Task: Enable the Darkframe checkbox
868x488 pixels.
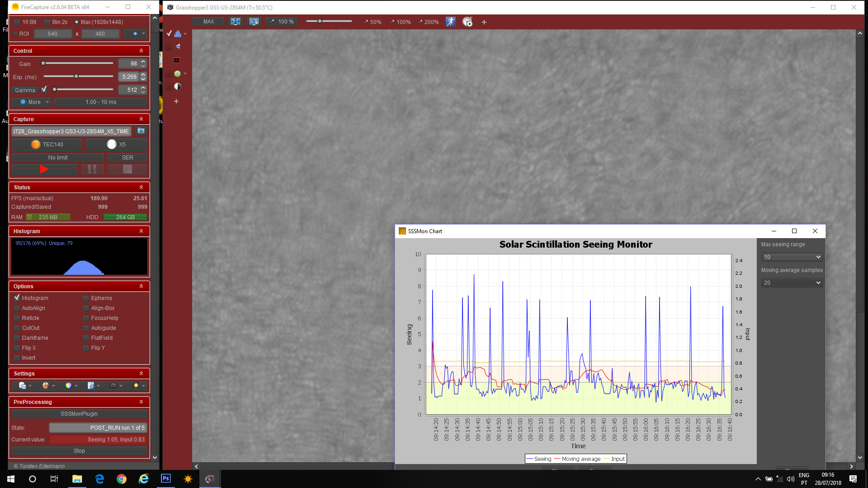Action: (17, 338)
